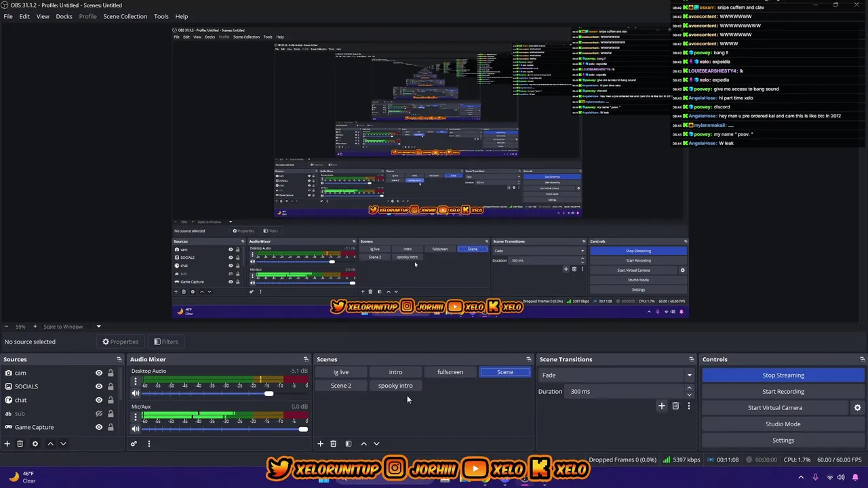Viewport: 868px width, 488px height.
Task: Switch to the spooky intro scene
Action: coord(395,386)
